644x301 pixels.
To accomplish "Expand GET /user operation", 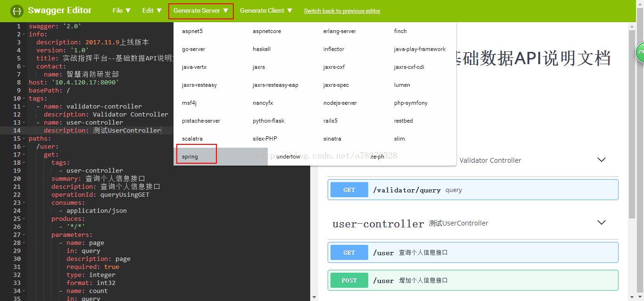I will click(473, 252).
